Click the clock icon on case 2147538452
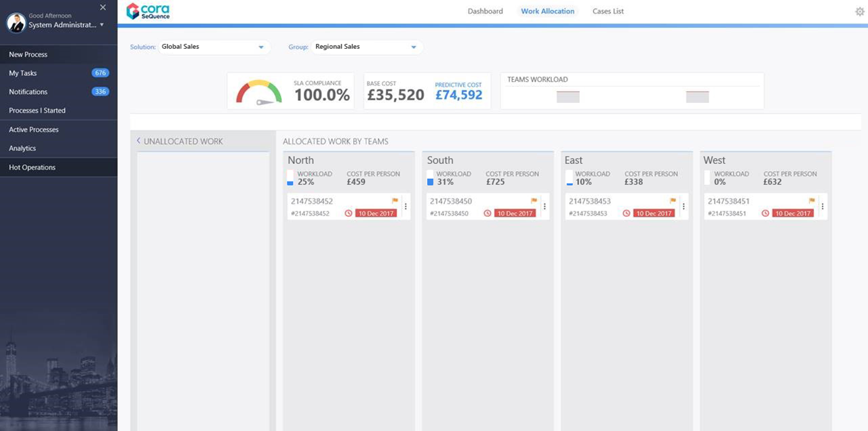This screenshot has height=431, width=868. pos(349,213)
